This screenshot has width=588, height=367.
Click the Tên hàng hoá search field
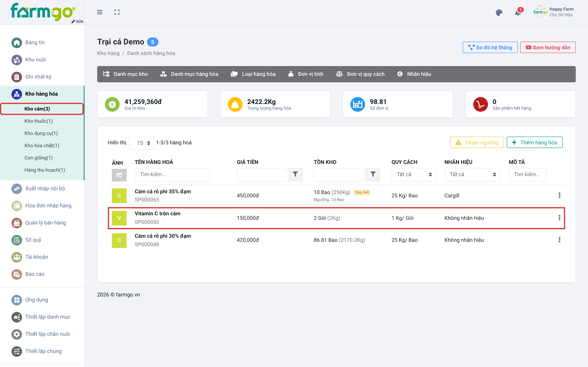pyautogui.click(x=172, y=174)
